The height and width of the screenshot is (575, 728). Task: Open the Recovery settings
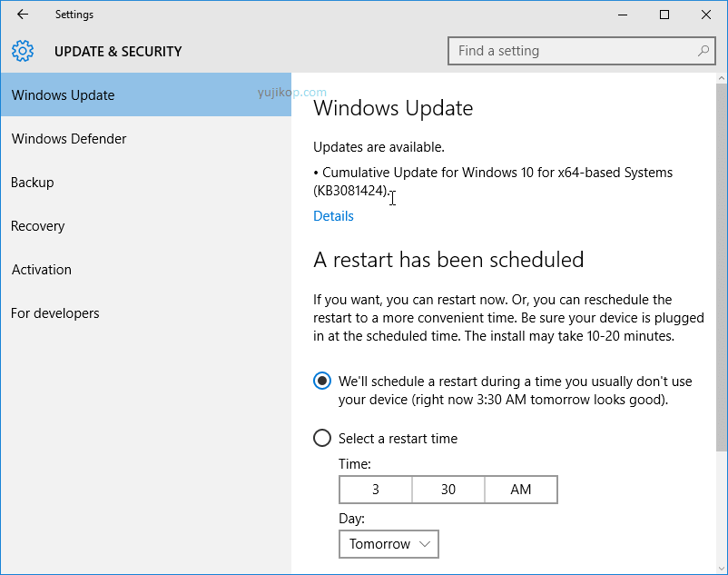146,225
